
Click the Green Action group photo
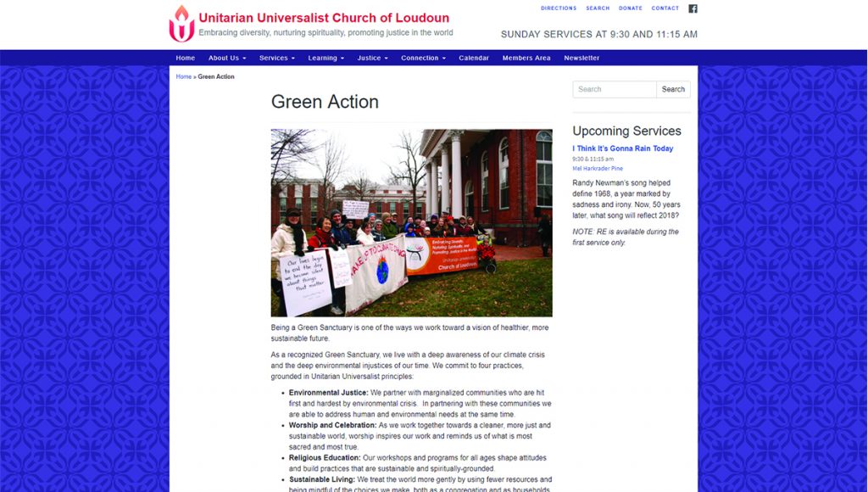411,222
